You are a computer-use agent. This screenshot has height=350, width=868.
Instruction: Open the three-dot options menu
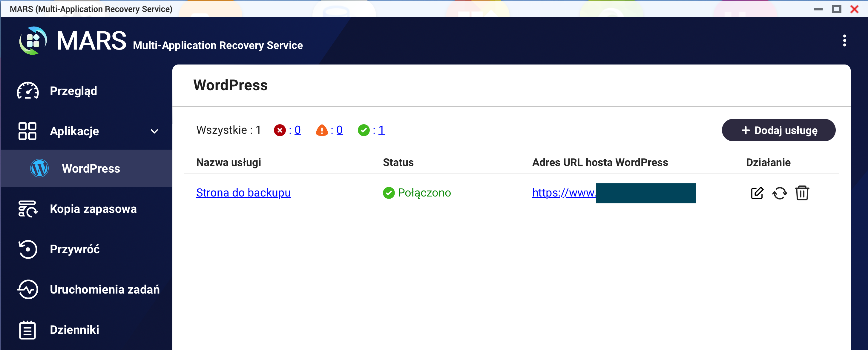pos(844,40)
